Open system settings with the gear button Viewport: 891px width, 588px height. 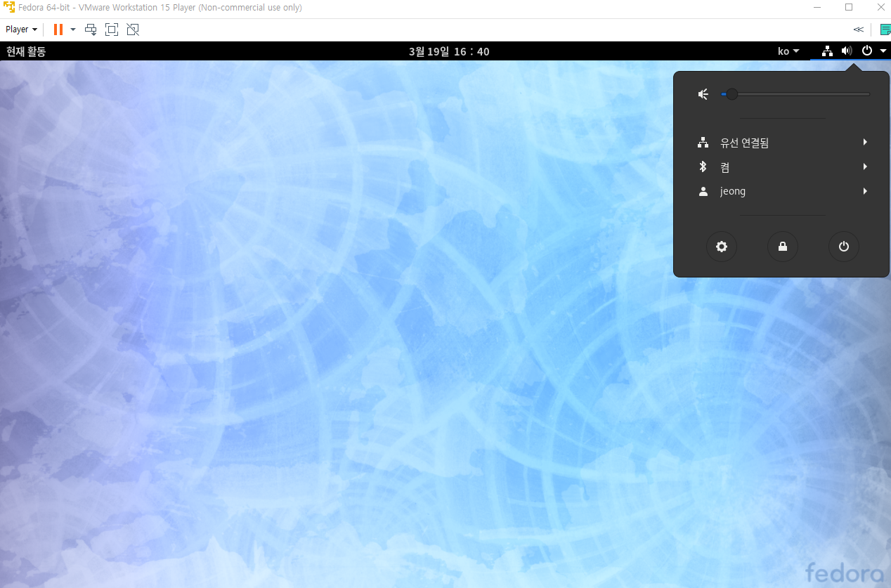point(722,247)
